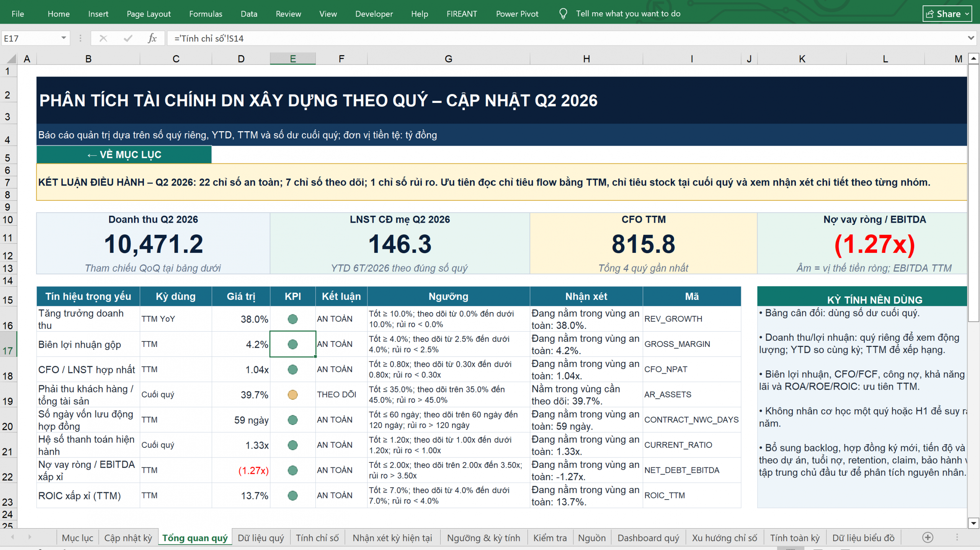Click the Select All corner triangle
The width and height of the screenshot is (980, 550).
[x=11, y=59]
